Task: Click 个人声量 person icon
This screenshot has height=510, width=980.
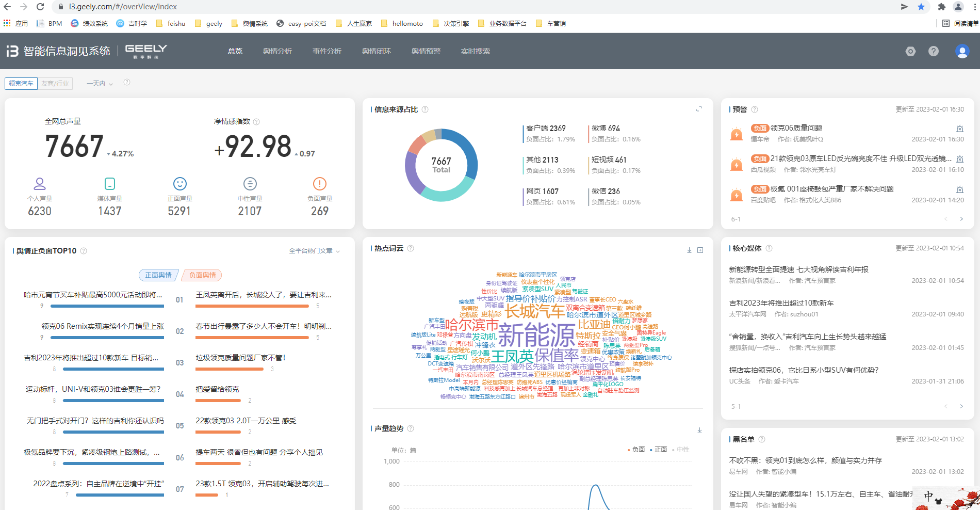Action: click(x=40, y=184)
